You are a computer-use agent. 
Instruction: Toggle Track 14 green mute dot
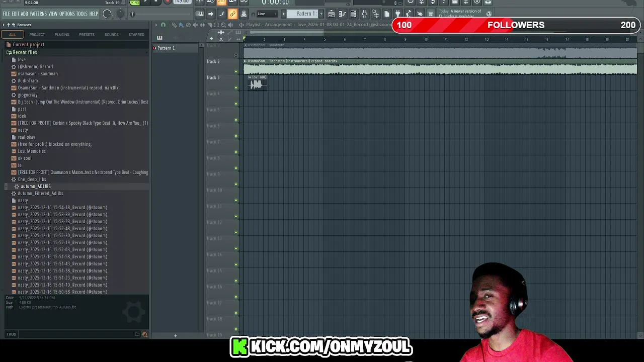(236, 264)
